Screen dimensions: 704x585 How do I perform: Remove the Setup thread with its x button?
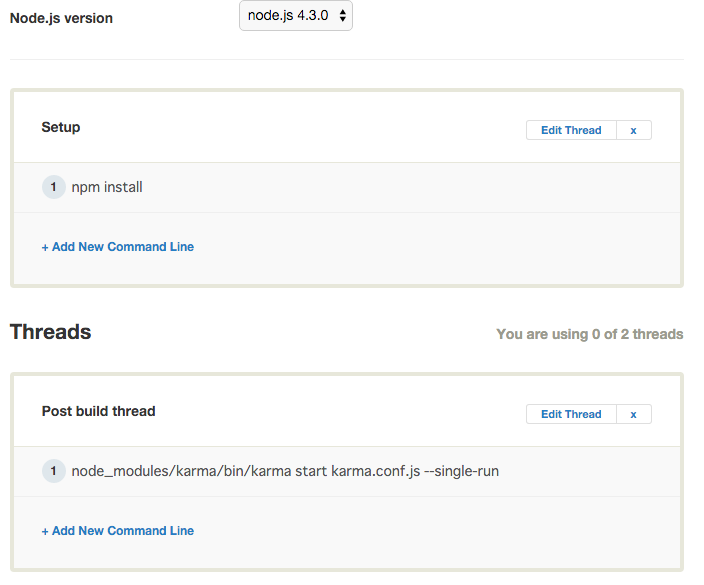point(633,130)
